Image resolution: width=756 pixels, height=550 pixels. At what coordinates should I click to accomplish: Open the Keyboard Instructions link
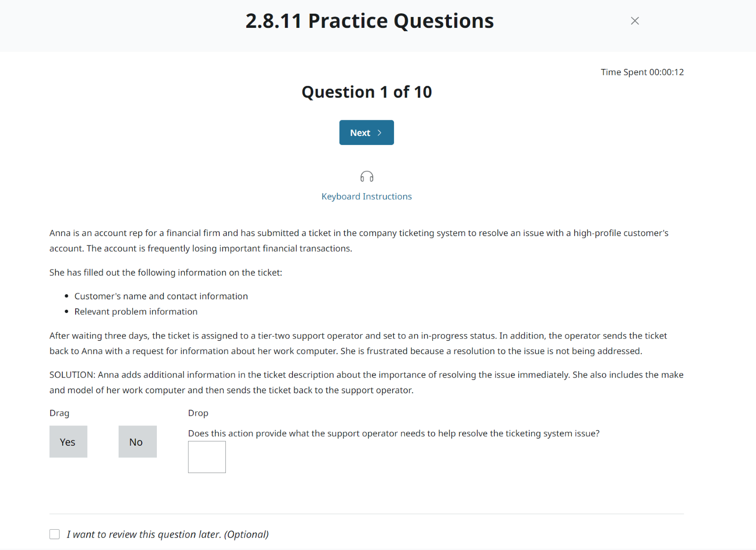[x=366, y=196]
